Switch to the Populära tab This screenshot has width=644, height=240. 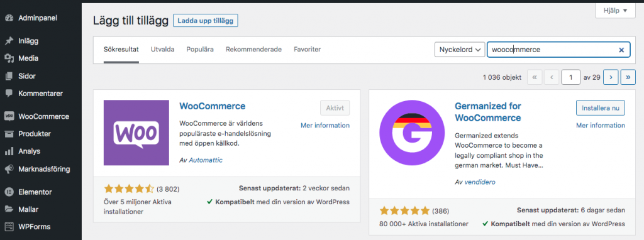pos(200,49)
